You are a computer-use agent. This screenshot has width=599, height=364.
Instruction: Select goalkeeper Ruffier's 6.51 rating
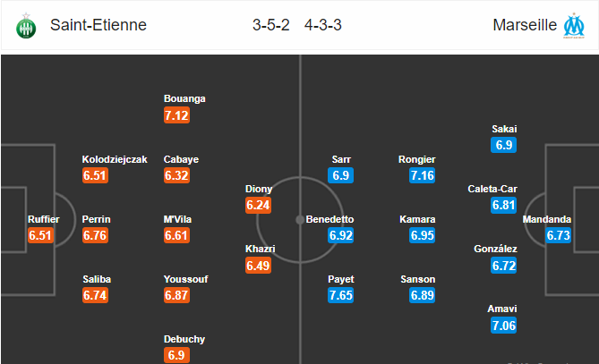[x=40, y=235]
